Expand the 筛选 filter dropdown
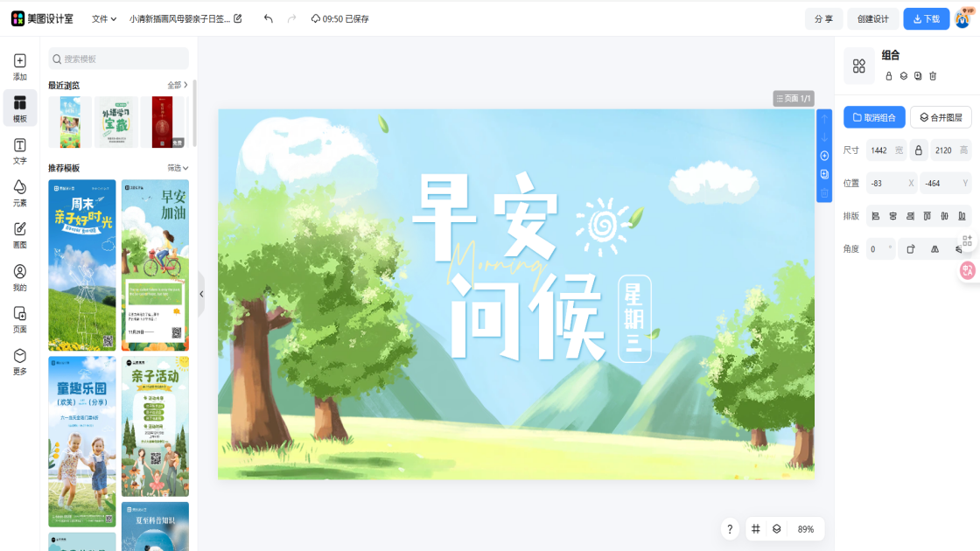 pos(178,168)
